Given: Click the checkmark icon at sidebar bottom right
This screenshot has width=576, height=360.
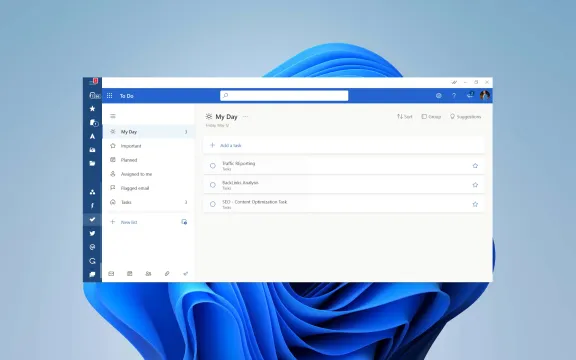Looking at the screenshot, I should coord(186,274).
